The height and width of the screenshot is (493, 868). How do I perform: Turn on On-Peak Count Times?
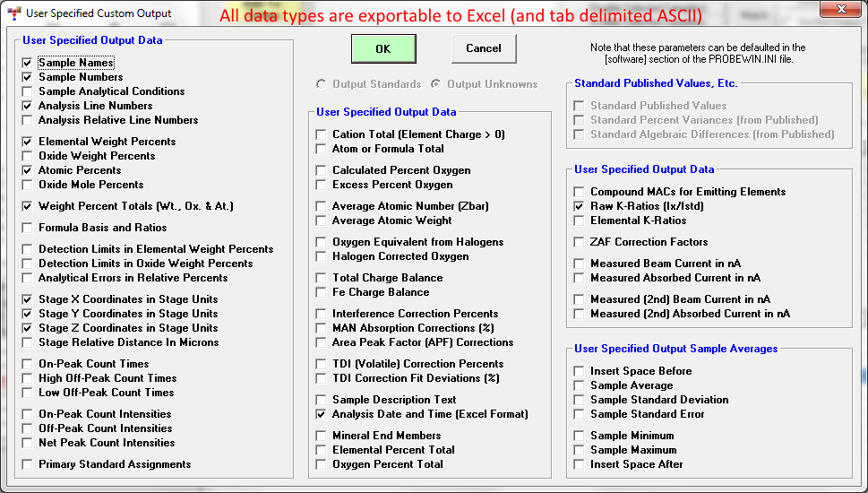[28, 364]
